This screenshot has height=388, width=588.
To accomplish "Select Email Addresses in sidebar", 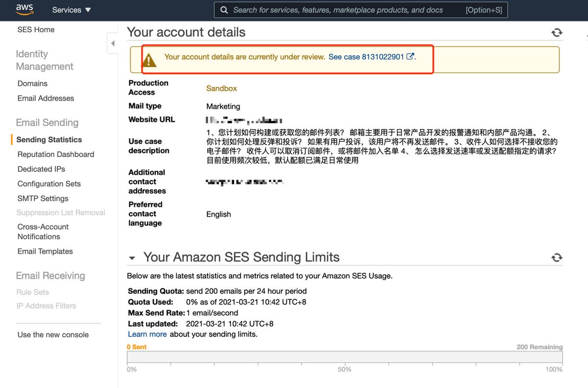I will pos(46,98).
